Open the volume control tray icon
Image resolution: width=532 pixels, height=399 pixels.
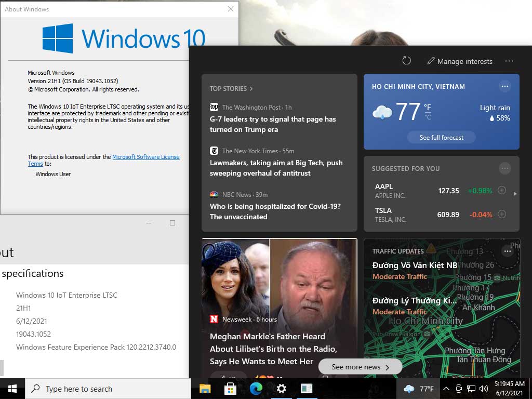point(484,389)
